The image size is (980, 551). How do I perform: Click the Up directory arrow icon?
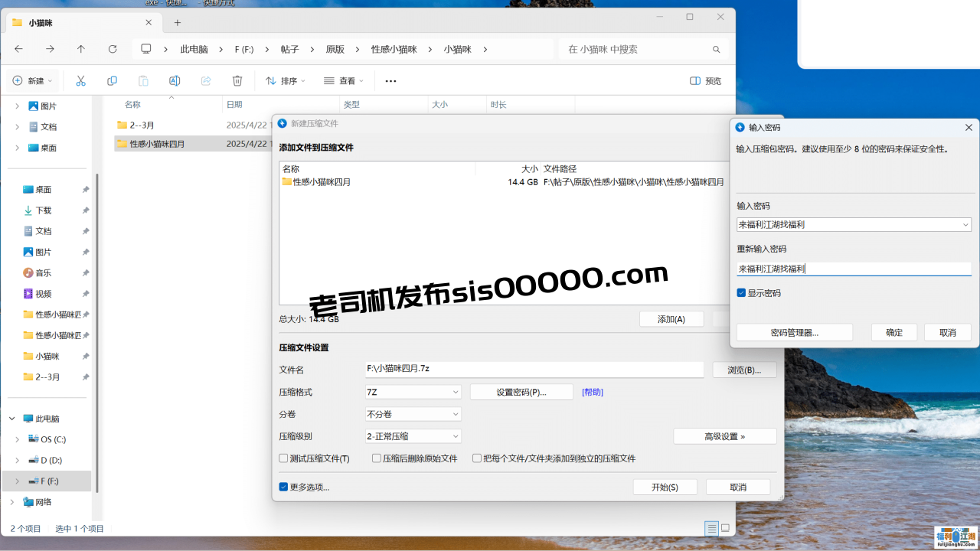tap(81, 49)
